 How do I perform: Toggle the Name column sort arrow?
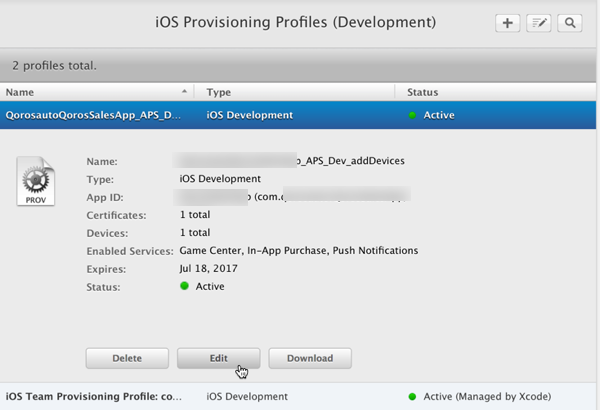pos(184,92)
